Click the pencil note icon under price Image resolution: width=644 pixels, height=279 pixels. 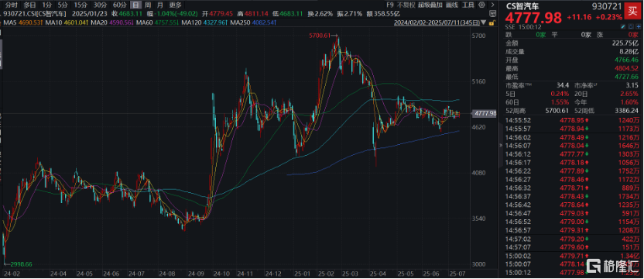623,26
